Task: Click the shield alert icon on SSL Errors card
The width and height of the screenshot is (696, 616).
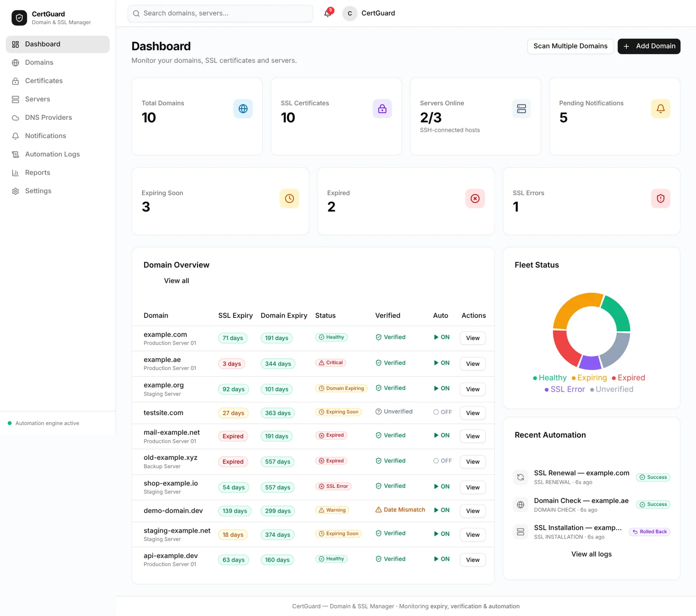Action: pyautogui.click(x=661, y=199)
